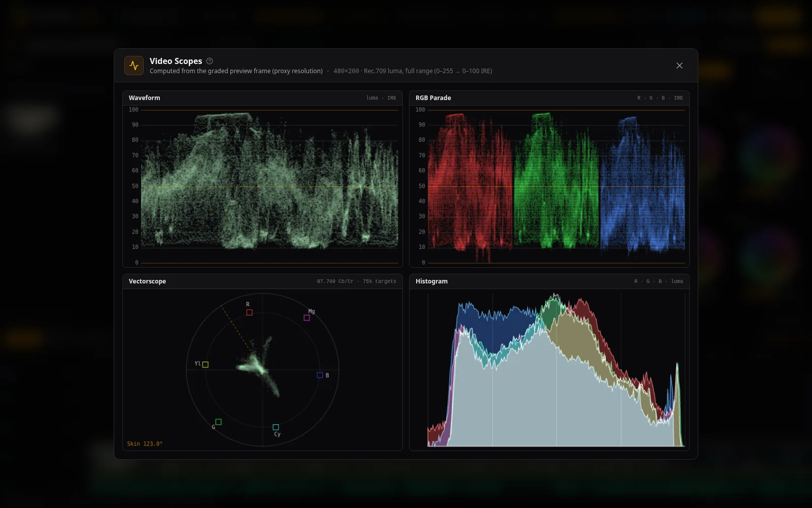The height and width of the screenshot is (508, 812).
Task: Click the Video Scopes dialog title
Action: click(176, 61)
